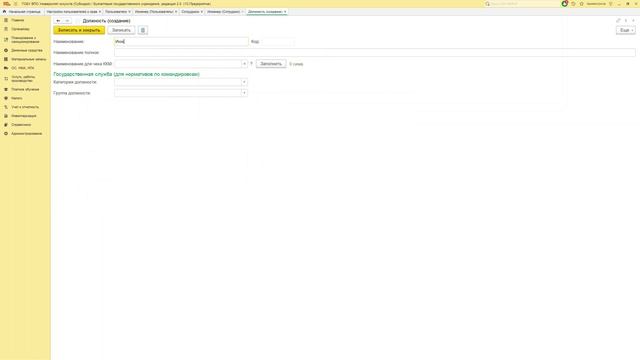This screenshot has width=640, height=360.
Task: Open Планирование и санкционирование section
Action: (x=25, y=40)
